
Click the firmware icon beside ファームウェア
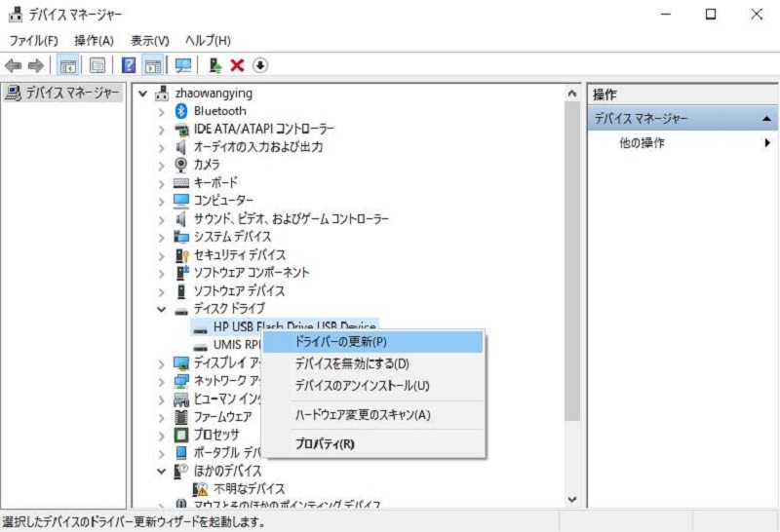[x=181, y=417]
